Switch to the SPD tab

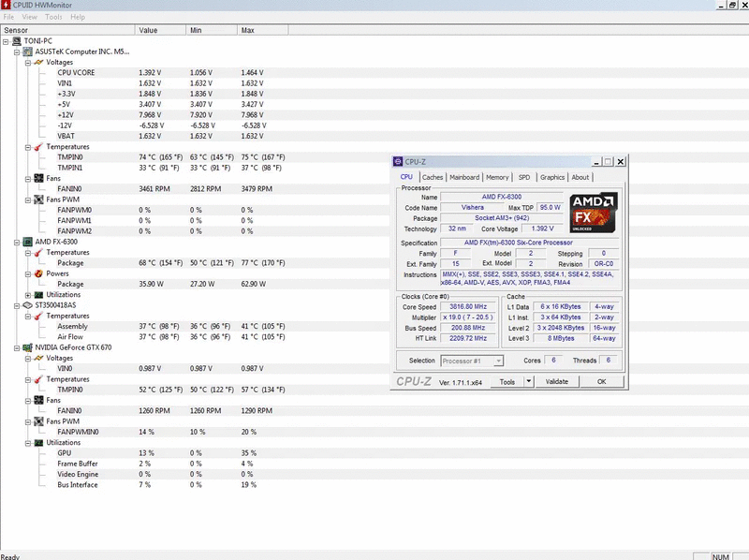(524, 177)
